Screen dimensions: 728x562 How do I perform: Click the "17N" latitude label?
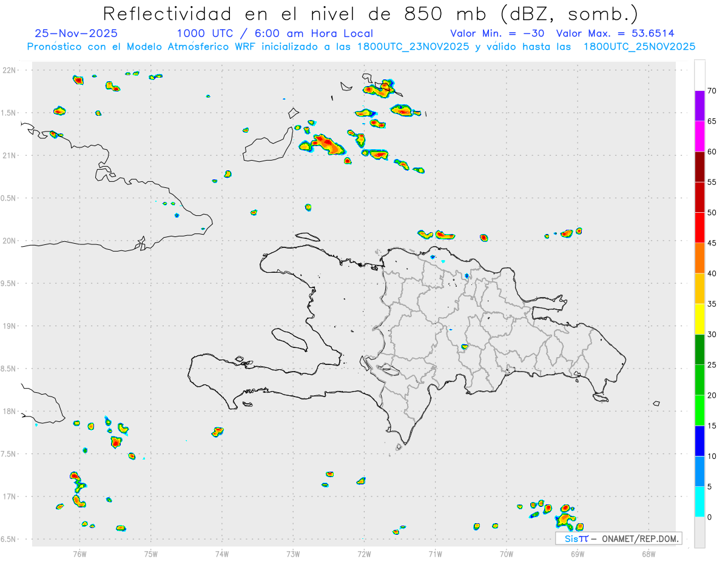click(10, 497)
